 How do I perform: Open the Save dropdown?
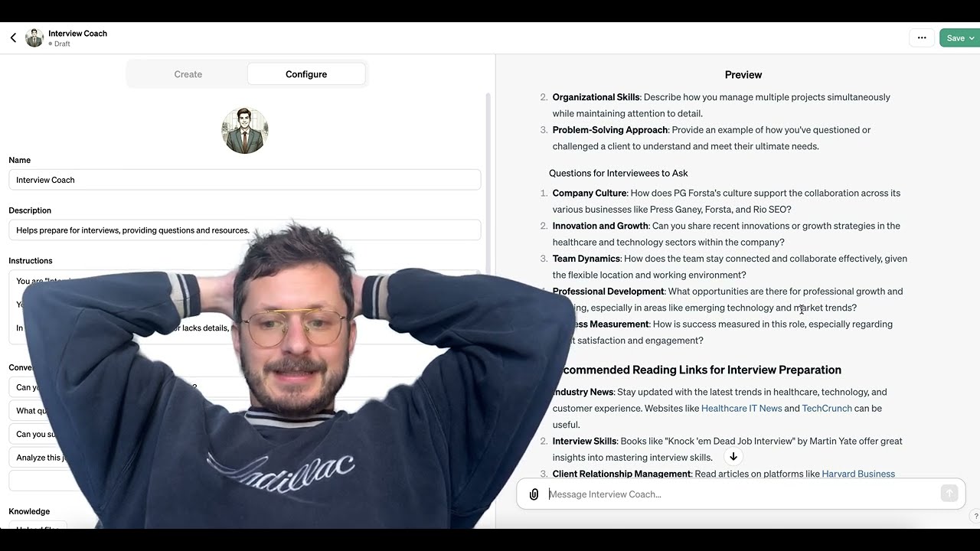[960, 37]
